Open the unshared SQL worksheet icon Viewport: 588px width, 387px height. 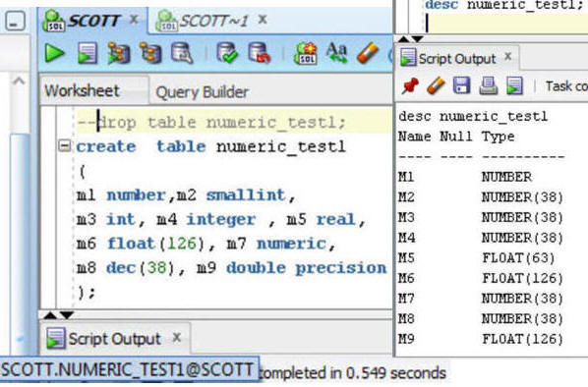point(306,53)
